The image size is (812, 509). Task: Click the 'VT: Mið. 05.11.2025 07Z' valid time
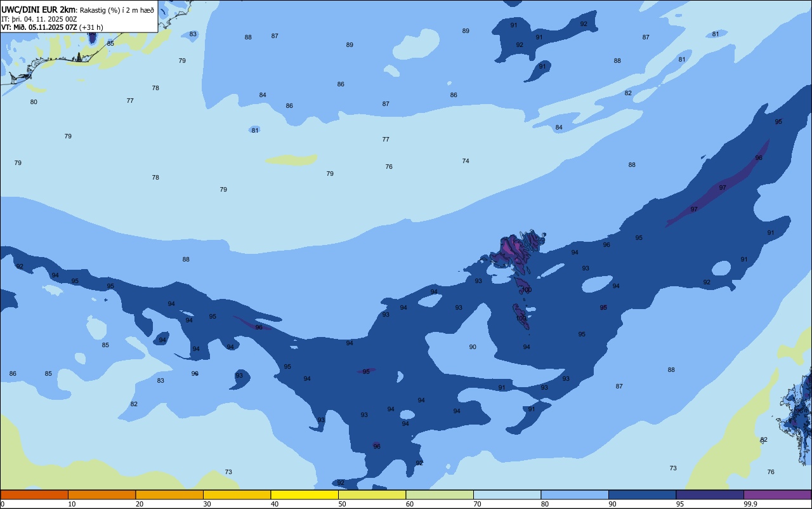[39, 27]
